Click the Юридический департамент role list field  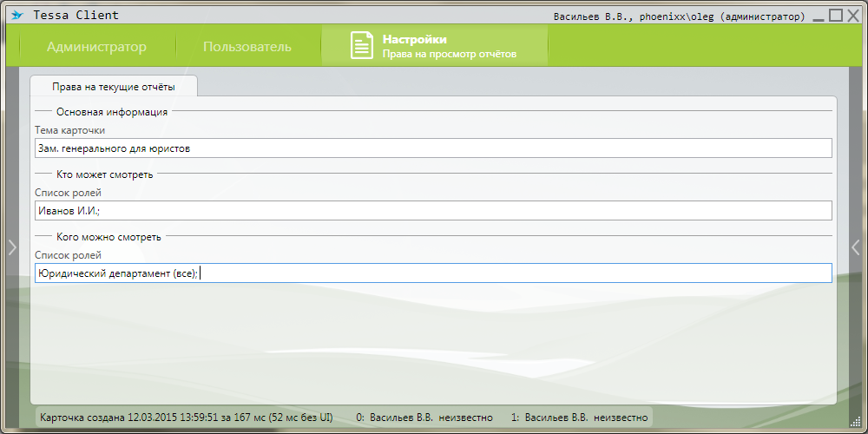tap(432, 273)
